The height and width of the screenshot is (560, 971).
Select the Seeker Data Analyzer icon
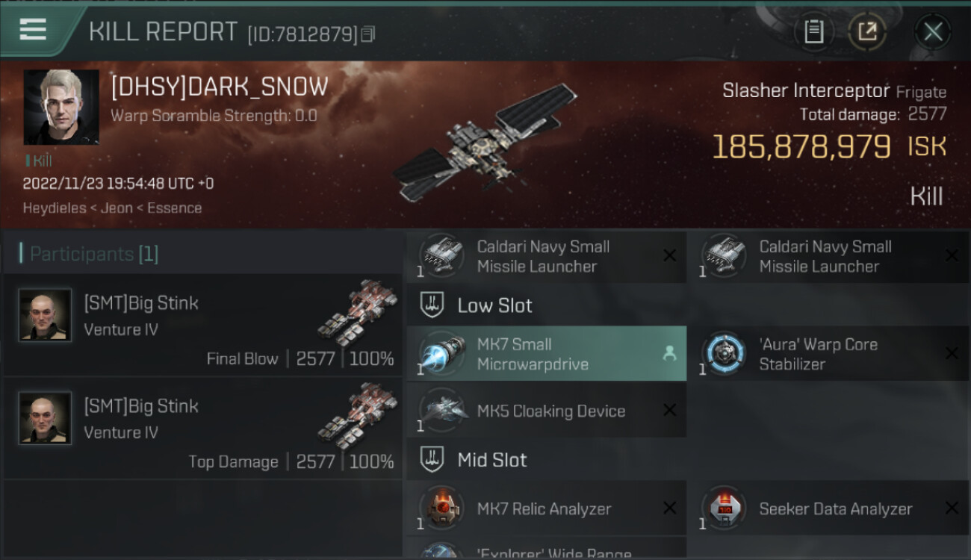(x=724, y=508)
